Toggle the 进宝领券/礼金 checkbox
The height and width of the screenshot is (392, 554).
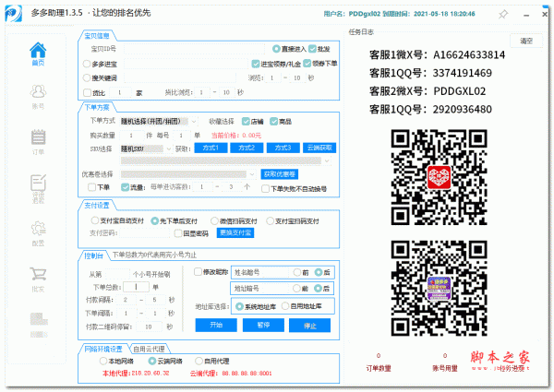point(256,64)
